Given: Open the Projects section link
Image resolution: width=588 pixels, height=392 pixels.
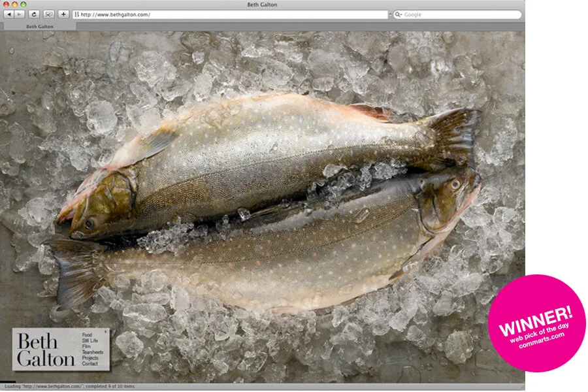Looking at the screenshot, I should pos(90,358).
